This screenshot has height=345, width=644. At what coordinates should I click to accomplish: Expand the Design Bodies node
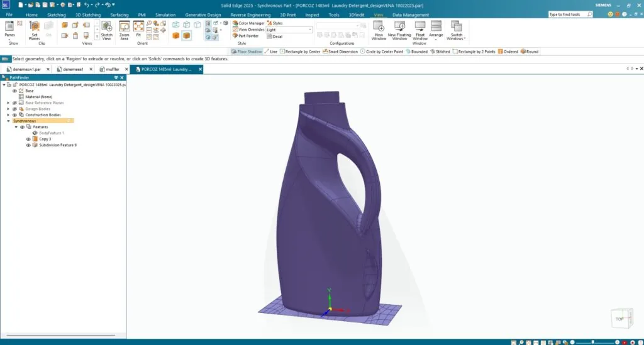8,109
